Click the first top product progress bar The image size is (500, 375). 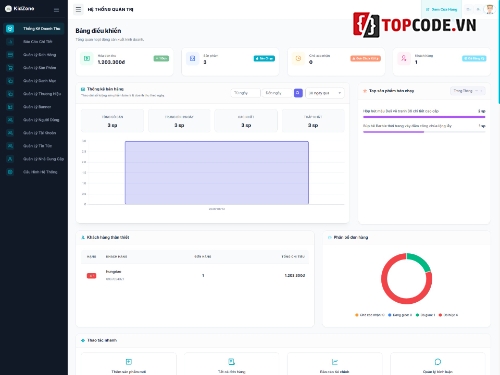point(424,117)
